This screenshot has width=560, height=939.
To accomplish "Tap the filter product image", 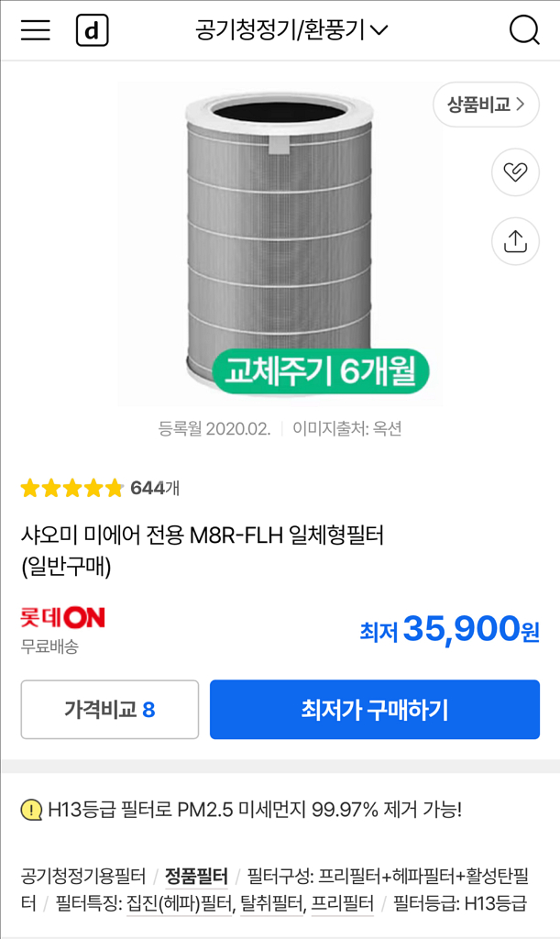I will coord(280,243).
